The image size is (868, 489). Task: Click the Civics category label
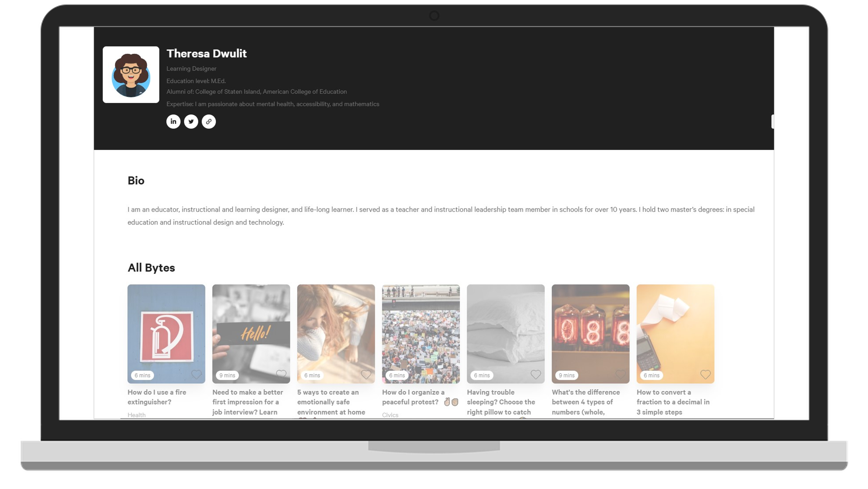[390, 415]
